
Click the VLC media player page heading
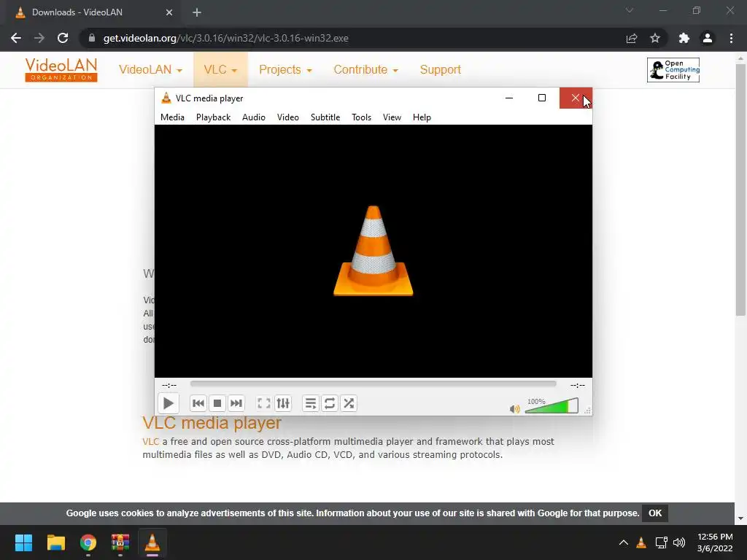(212, 423)
